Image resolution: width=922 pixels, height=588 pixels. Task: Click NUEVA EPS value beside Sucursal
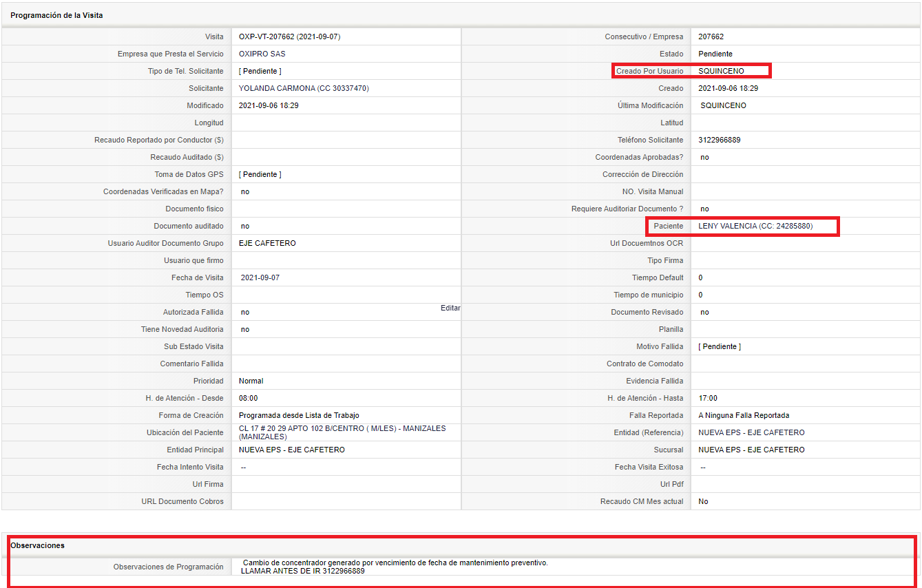point(751,450)
